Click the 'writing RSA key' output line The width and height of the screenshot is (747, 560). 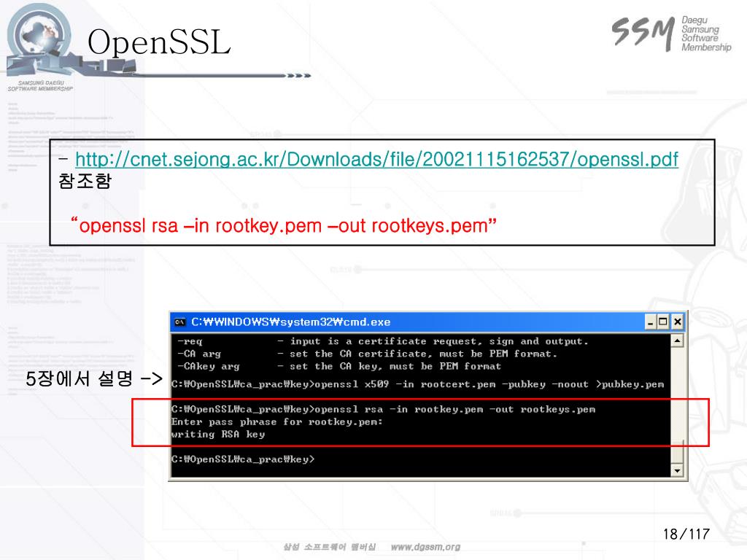pyautogui.click(x=218, y=435)
